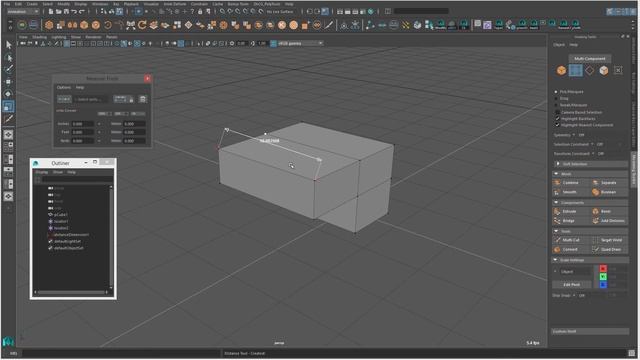Click the Target Weld button
The image size is (640, 360).
click(608, 240)
